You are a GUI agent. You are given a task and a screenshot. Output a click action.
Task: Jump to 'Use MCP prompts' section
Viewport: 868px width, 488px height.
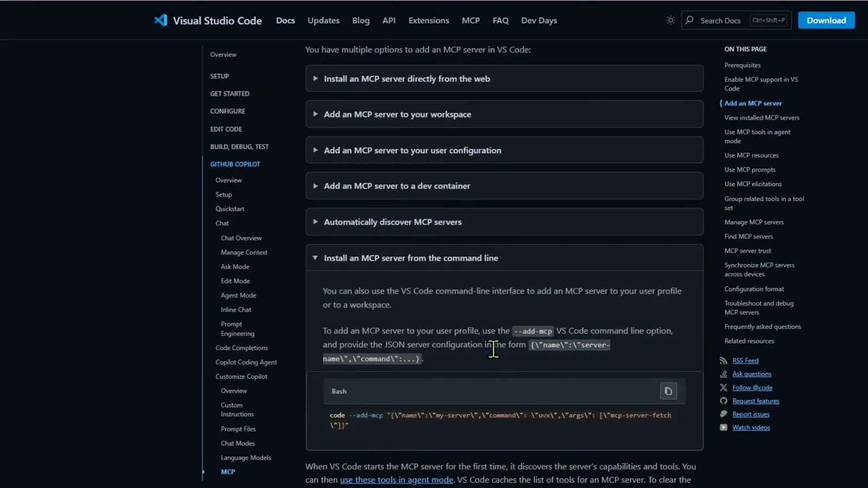pyautogui.click(x=750, y=170)
